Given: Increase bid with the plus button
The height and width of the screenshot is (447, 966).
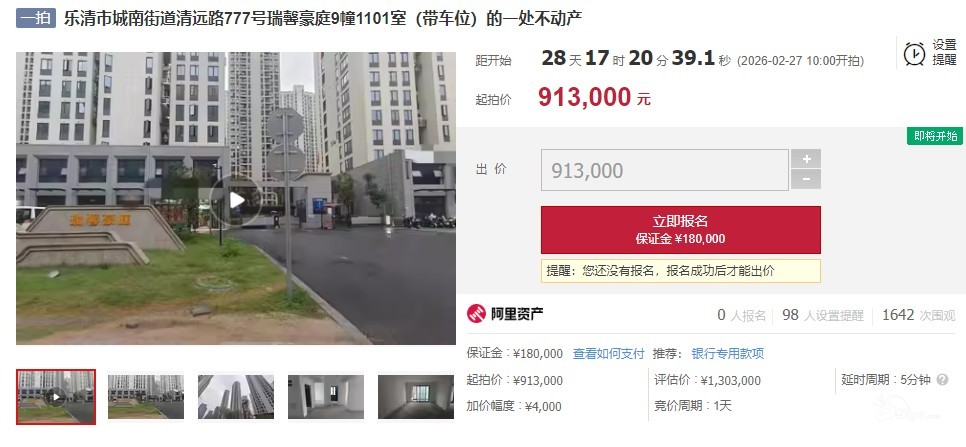Looking at the screenshot, I should [806, 159].
